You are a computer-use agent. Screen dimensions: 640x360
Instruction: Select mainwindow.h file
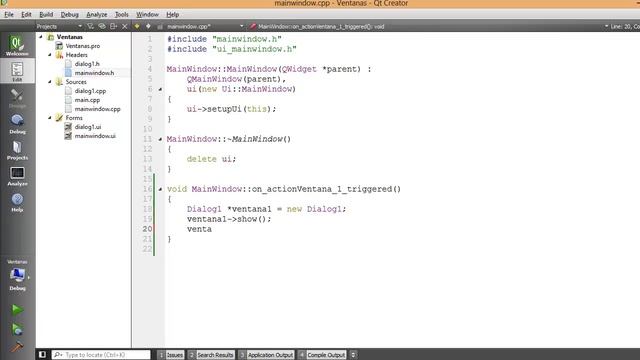(94, 73)
